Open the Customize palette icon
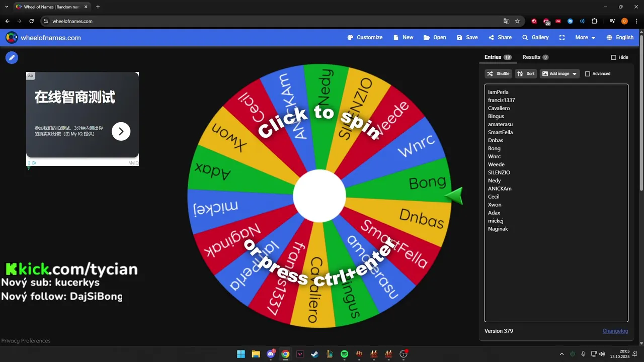The height and width of the screenshot is (362, 644). 350,38
